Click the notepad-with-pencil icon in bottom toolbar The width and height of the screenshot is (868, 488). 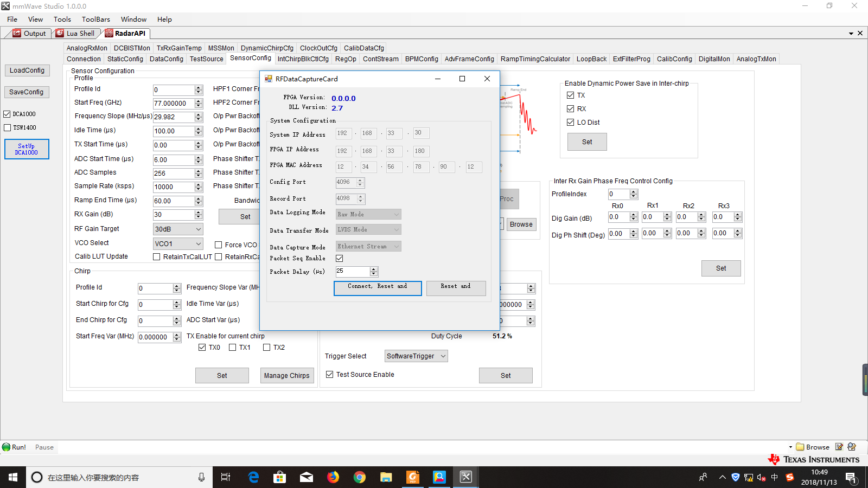(839, 447)
